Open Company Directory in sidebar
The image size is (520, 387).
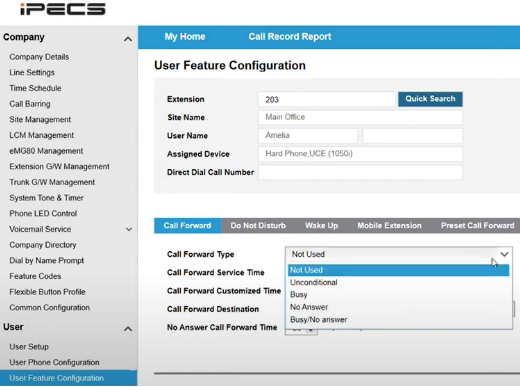(43, 245)
